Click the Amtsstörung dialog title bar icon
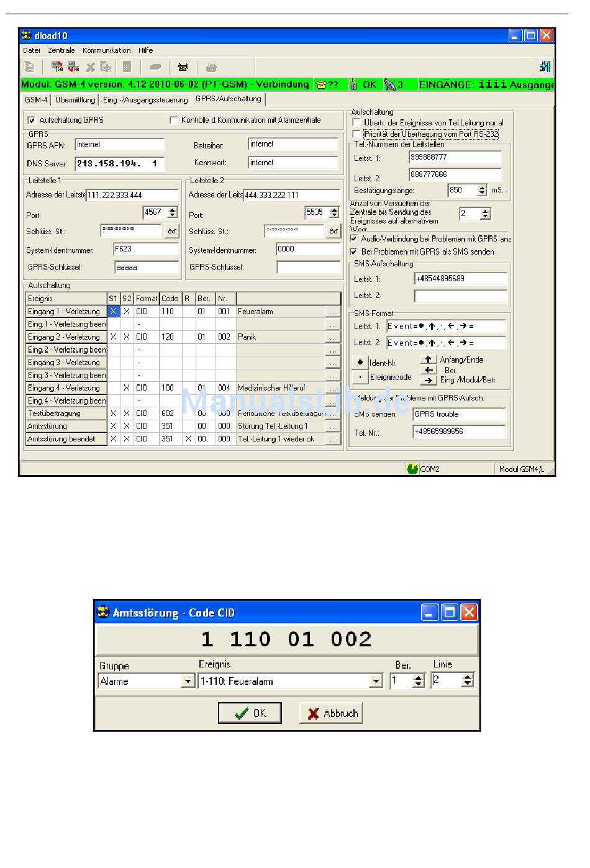This screenshot has width=590, height=868. coord(103,612)
